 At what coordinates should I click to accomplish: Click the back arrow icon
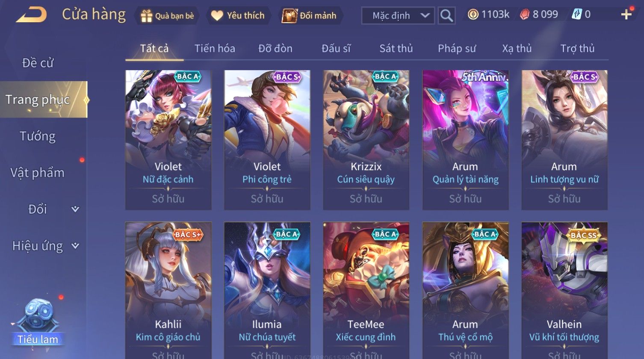point(31,15)
